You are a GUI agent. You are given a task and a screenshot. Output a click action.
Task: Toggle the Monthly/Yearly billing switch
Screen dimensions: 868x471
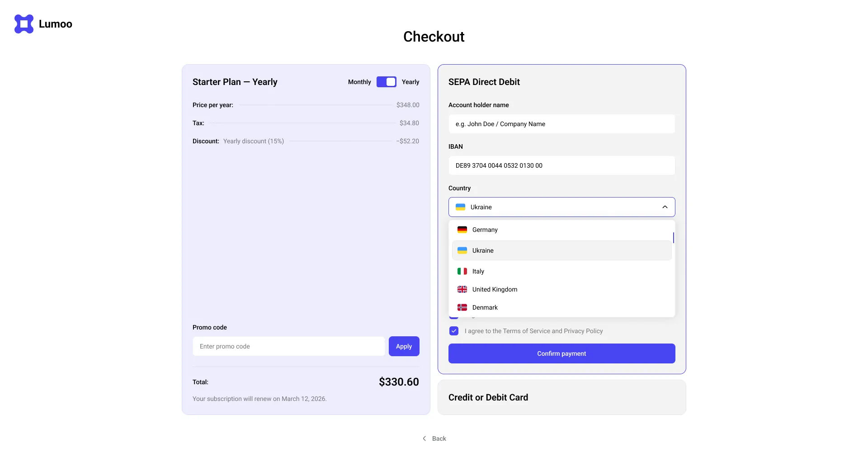point(387,82)
